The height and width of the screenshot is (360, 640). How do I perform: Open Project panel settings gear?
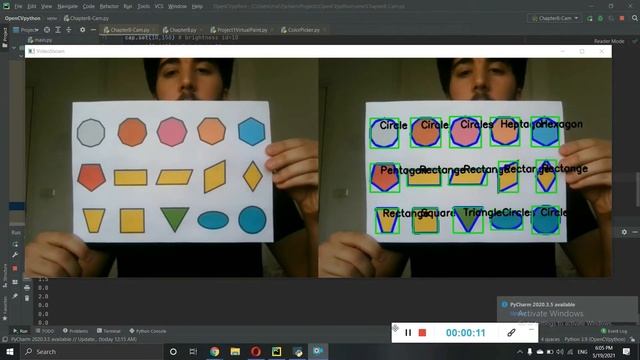tap(82, 30)
